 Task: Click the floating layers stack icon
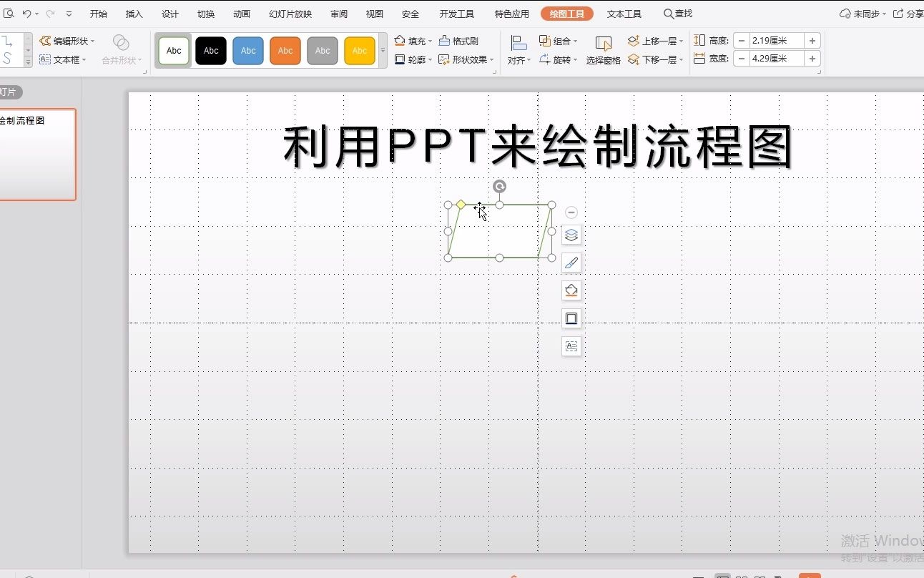pos(571,235)
